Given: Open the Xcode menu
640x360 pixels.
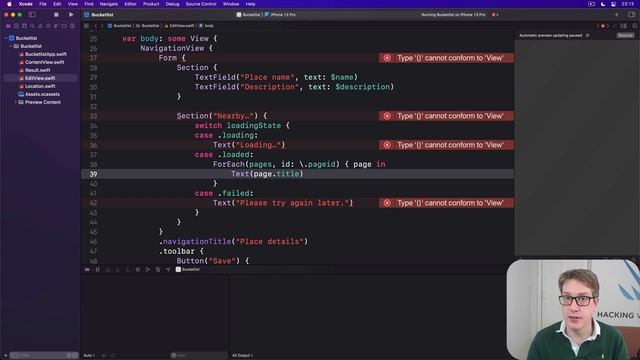Looking at the screenshot, I should [x=26, y=4].
